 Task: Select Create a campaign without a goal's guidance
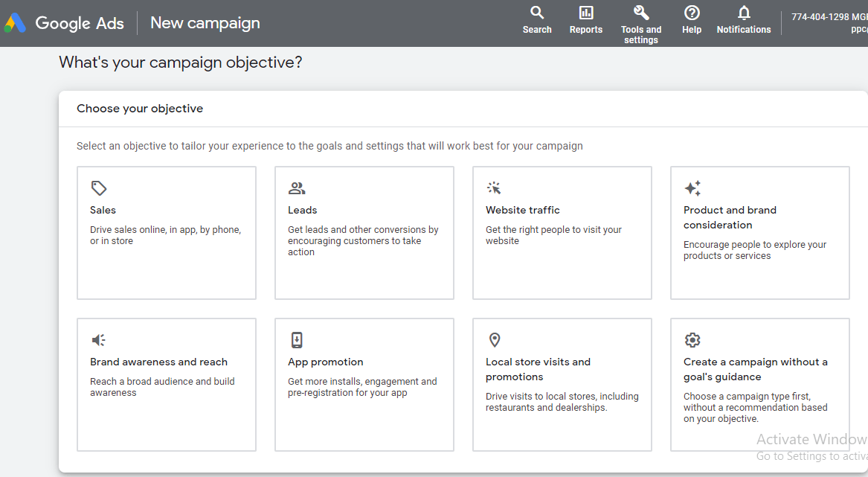pos(759,384)
